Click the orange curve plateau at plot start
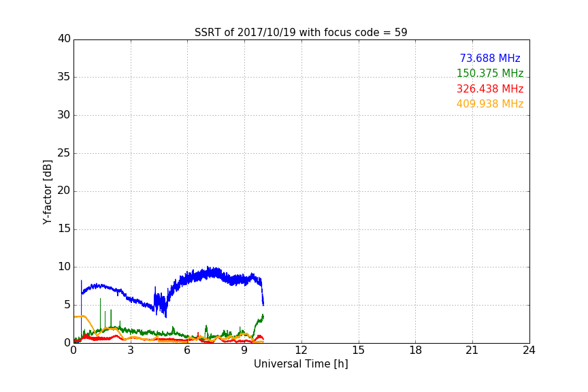 80,316
